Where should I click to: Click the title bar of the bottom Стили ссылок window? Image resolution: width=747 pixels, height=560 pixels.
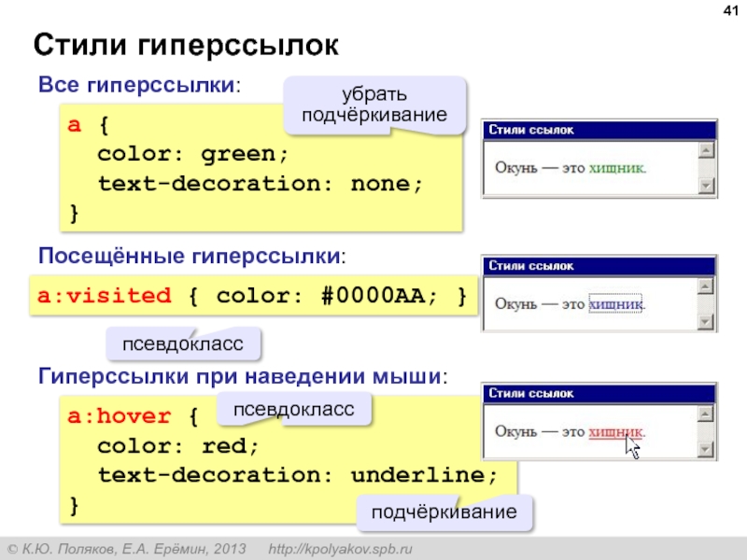(599, 394)
